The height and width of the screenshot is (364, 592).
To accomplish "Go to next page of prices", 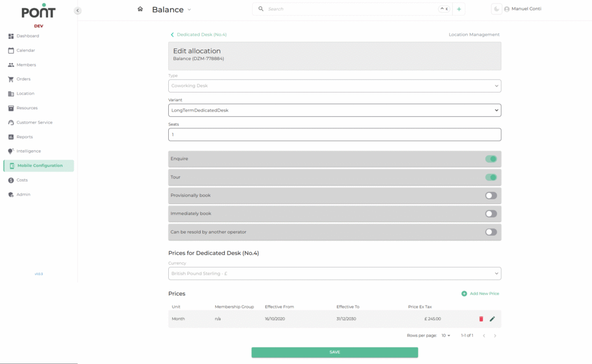I will tap(495, 336).
